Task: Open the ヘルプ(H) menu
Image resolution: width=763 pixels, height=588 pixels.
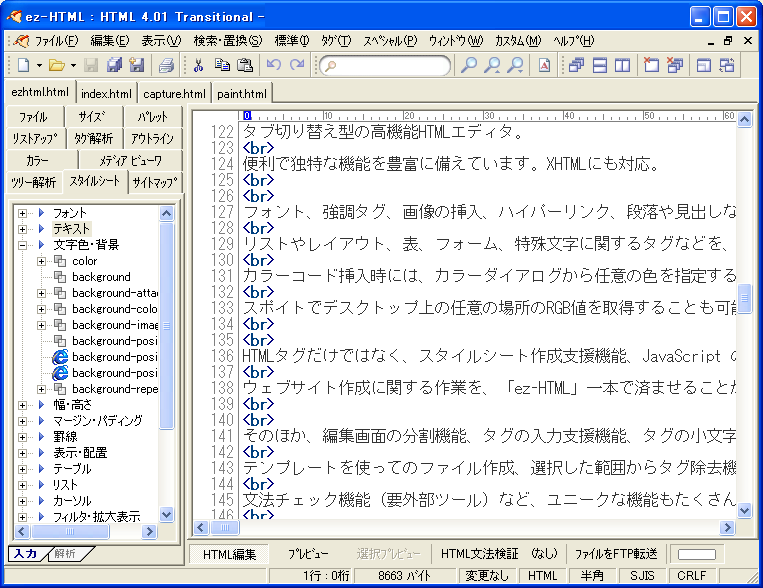Action: coord(573,41)
